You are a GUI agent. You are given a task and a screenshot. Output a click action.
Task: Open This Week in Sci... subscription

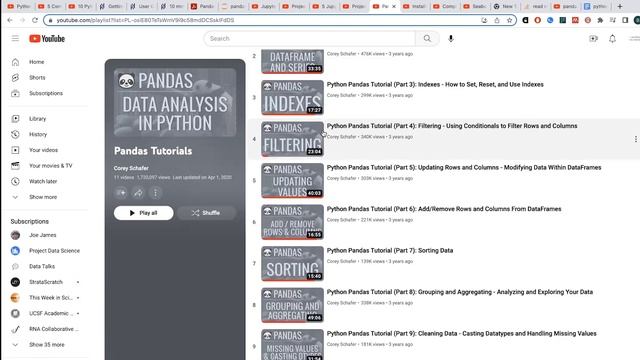click(x=50, y=298)
